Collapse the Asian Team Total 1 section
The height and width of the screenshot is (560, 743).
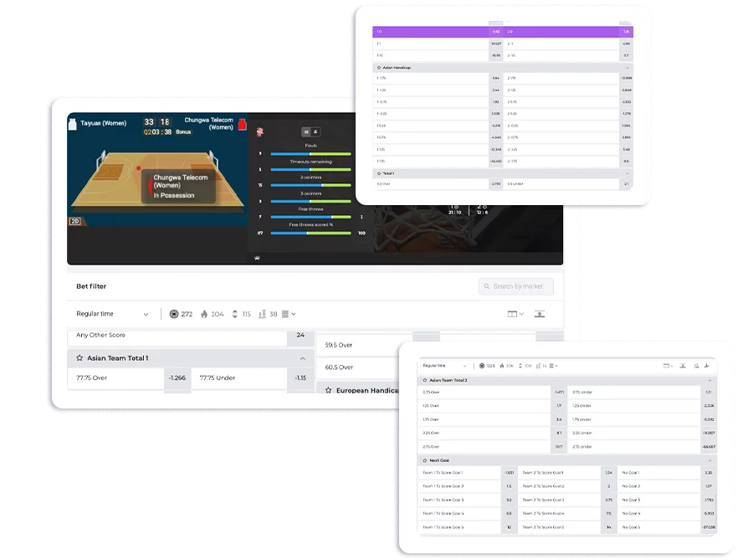(303, 358)
